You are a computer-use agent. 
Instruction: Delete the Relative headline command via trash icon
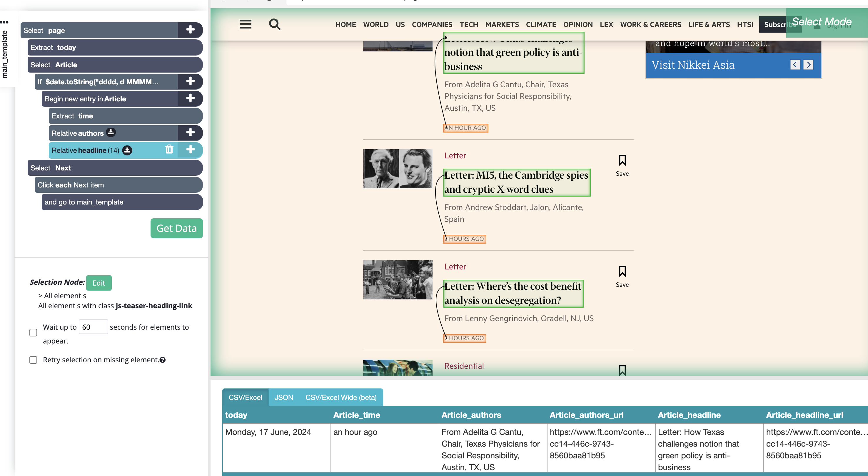pyautogui.click(x=169, y=149)
